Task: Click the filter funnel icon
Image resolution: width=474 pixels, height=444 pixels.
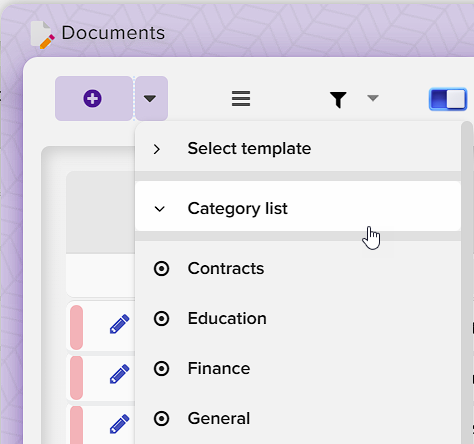Action: click(x=338, y=100)
